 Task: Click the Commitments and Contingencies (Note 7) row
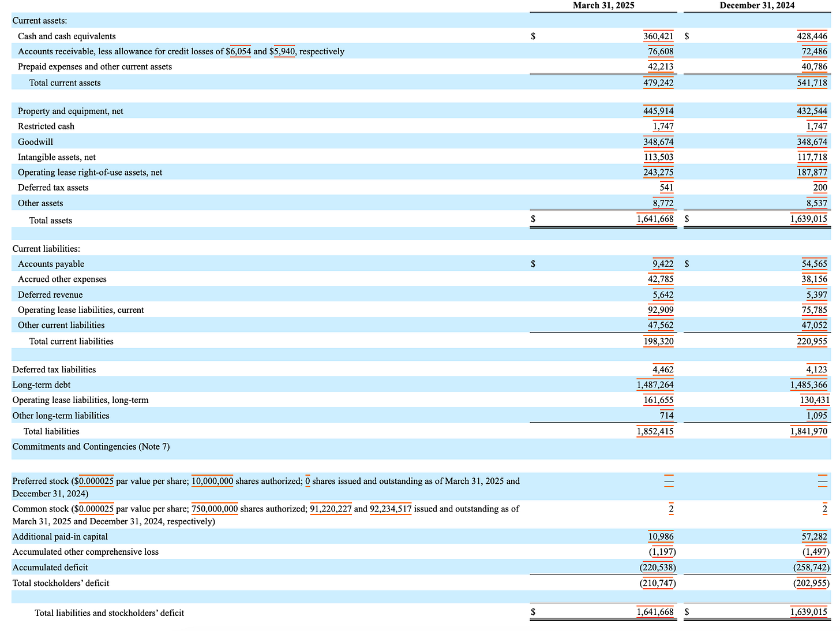tap(421, 447)
